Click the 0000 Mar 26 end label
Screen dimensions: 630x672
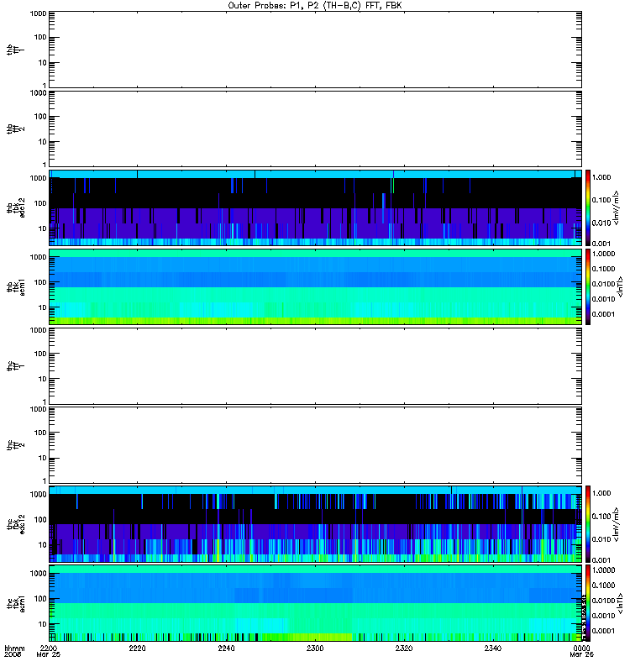(581, 651)
